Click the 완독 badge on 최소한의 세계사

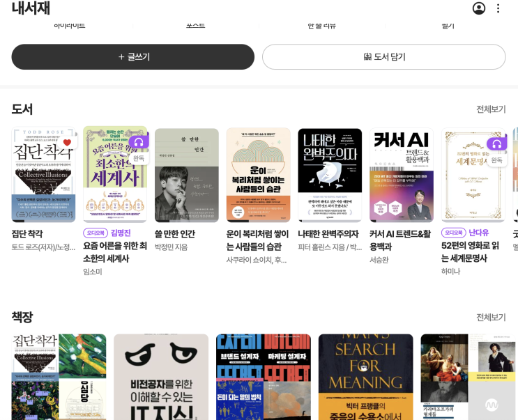click(x=139, y=158)
